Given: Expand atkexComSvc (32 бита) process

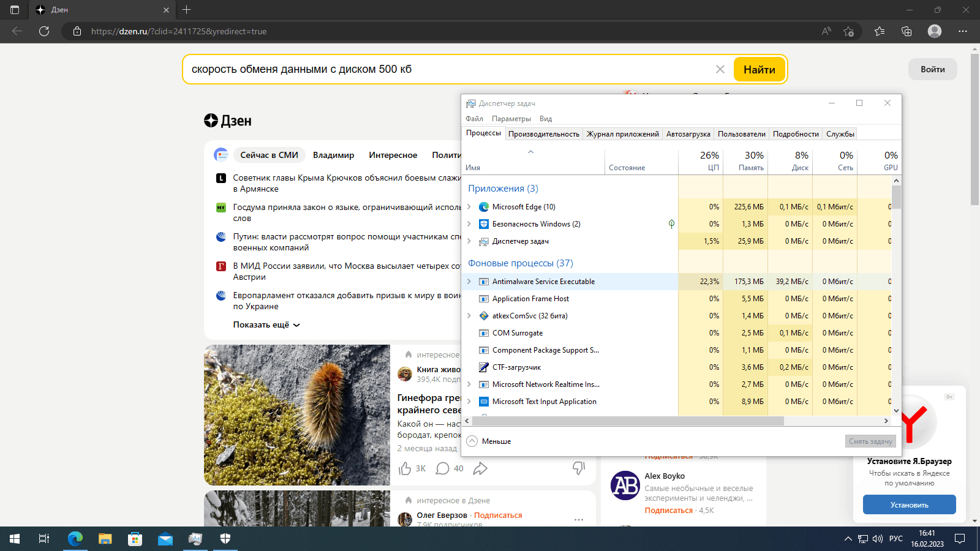Looking at the screenshot, I should (469, 316).
